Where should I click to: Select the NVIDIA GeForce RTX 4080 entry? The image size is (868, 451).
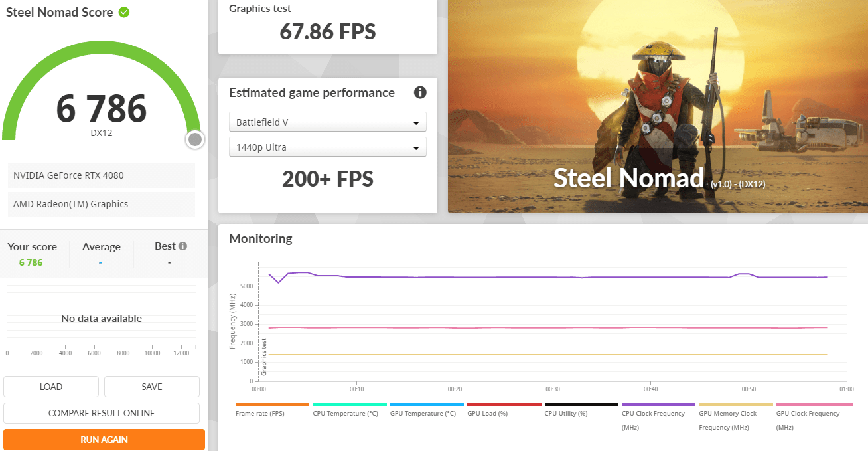102,175
